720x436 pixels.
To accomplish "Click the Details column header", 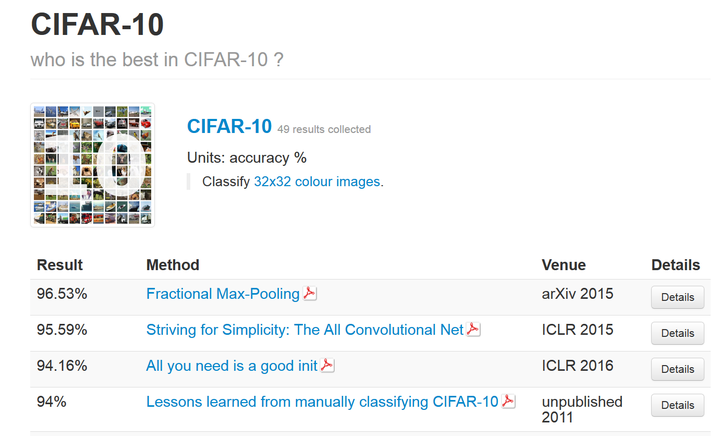I will coord(676,265).
